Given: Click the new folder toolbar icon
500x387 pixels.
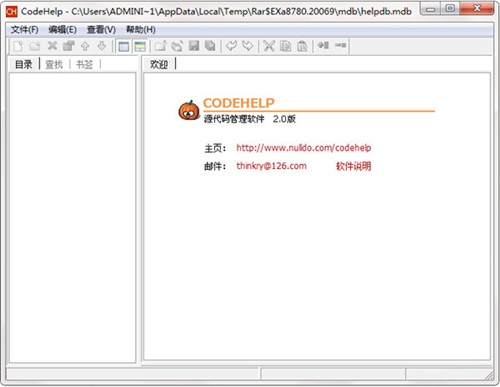Looking at the screenshot, I should click(35, 46).
